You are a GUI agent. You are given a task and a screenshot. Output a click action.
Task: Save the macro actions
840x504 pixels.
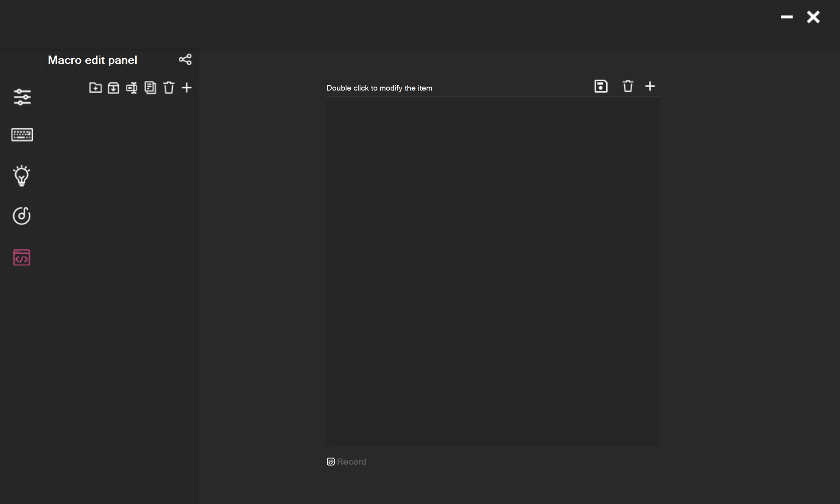tap(601, 86)
